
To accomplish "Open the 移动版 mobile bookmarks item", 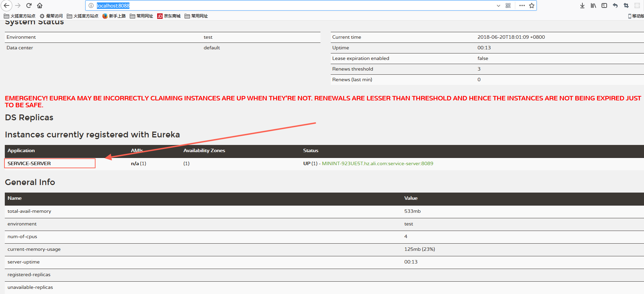I will click(x=636, y=16).
